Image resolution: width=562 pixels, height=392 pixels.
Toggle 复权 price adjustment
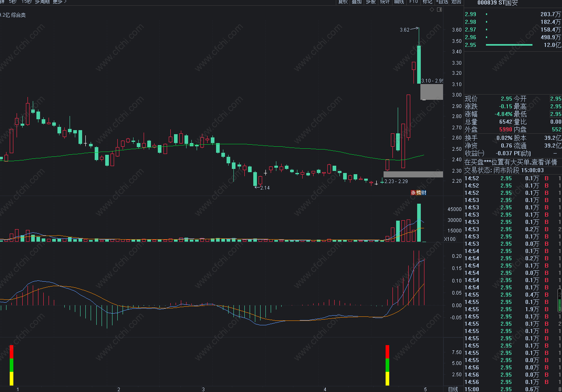(343, 2)
